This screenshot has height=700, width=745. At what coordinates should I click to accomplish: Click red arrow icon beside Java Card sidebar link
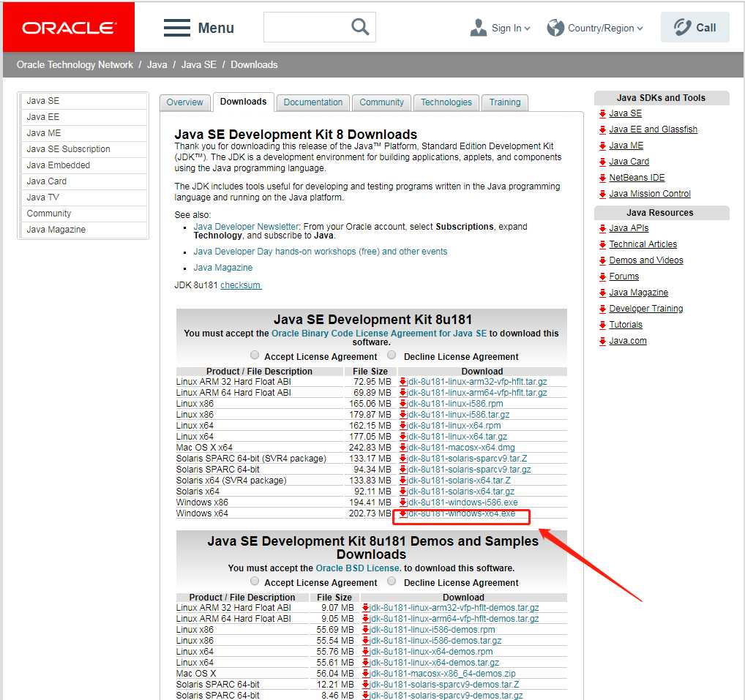(x=602, y=162)
